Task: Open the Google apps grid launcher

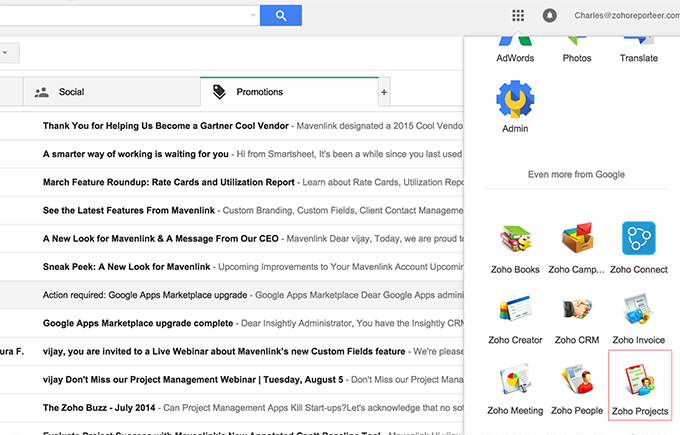Action: pyautogui.click(x=518, y=16)
